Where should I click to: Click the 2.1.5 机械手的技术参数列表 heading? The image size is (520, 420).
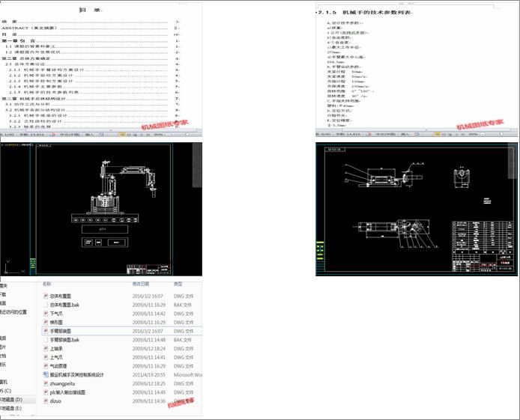tap(364, 13)
